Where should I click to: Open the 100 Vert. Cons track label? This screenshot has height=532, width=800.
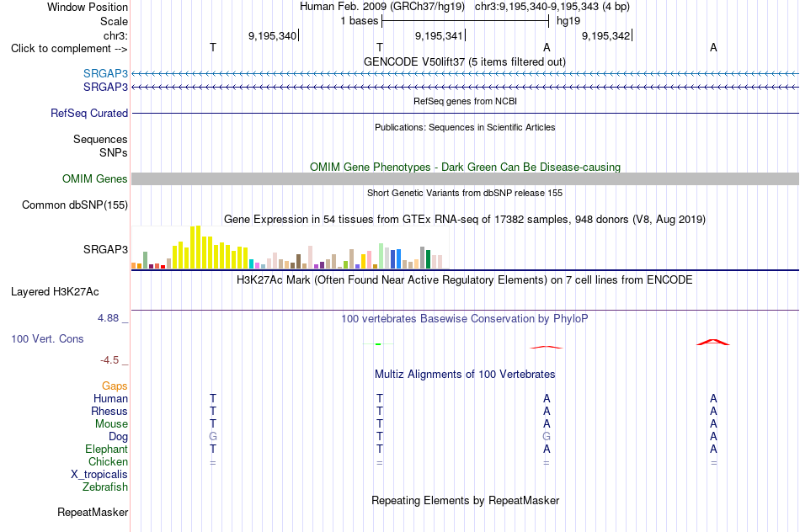coord(47,338)
